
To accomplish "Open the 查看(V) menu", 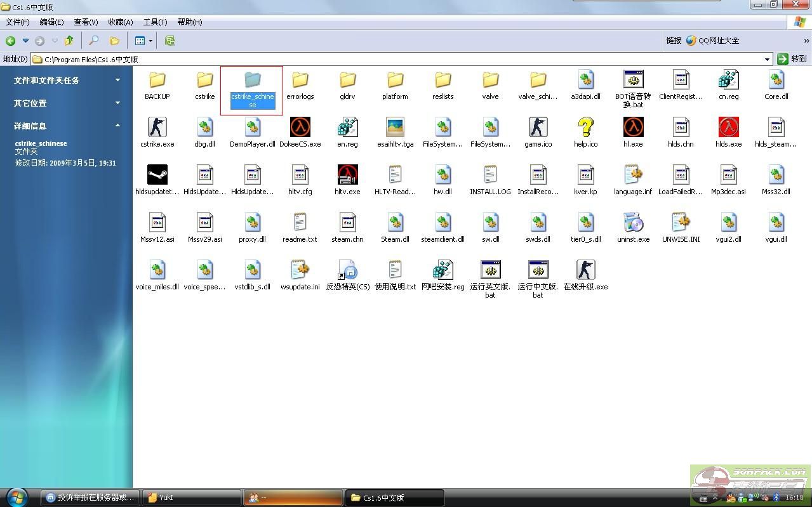I will pos(86,22).
